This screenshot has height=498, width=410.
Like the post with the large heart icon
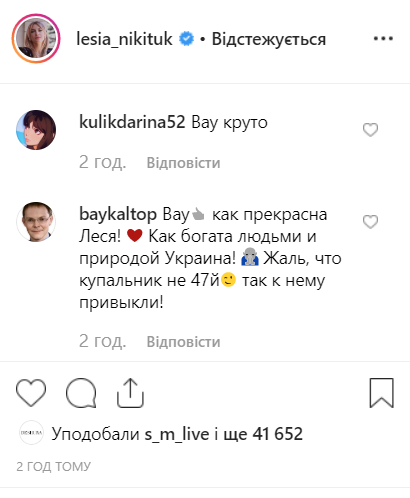tap(31, 393)
